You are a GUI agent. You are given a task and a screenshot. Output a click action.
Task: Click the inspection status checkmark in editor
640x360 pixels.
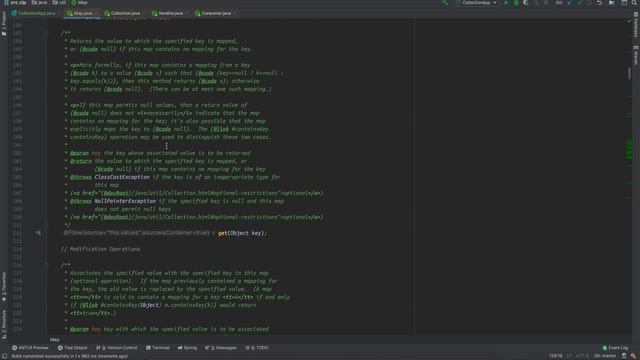(x=629, y=21)
